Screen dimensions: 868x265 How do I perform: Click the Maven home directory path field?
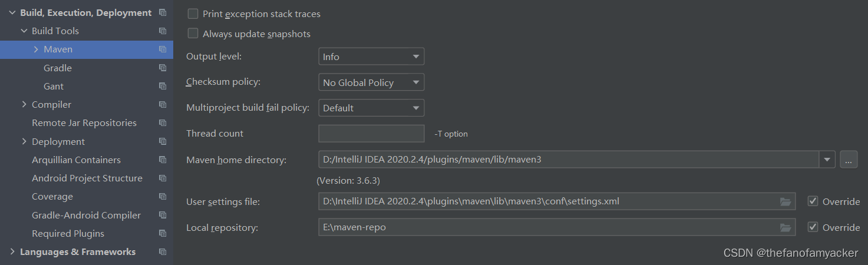(569, 159)
